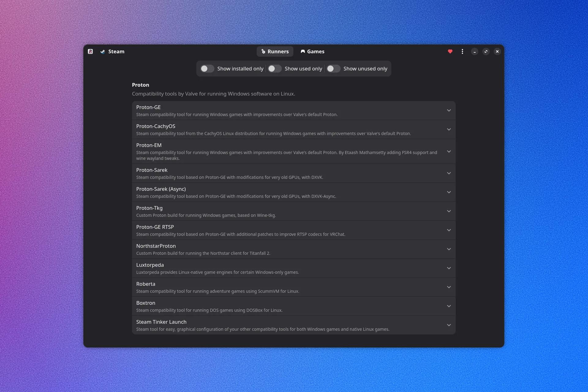Close the ProtonPlus window

click(x=497, y=51)
